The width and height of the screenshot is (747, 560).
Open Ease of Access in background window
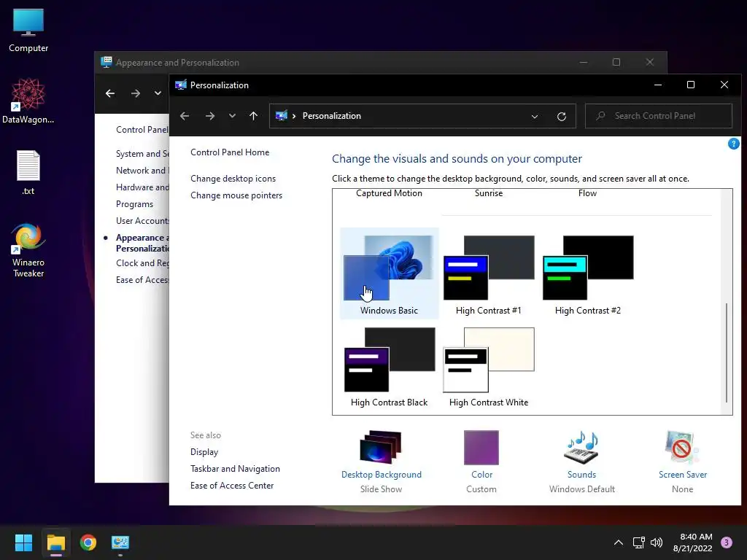point(142,279)
